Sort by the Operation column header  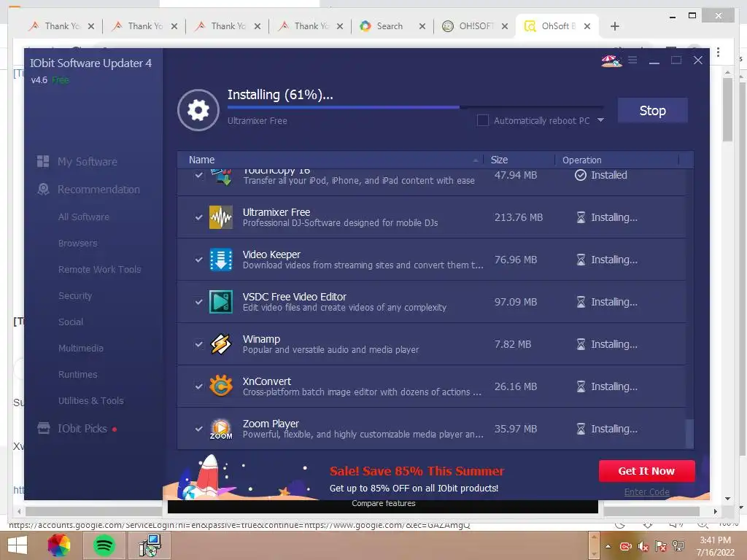coord(616,160)
